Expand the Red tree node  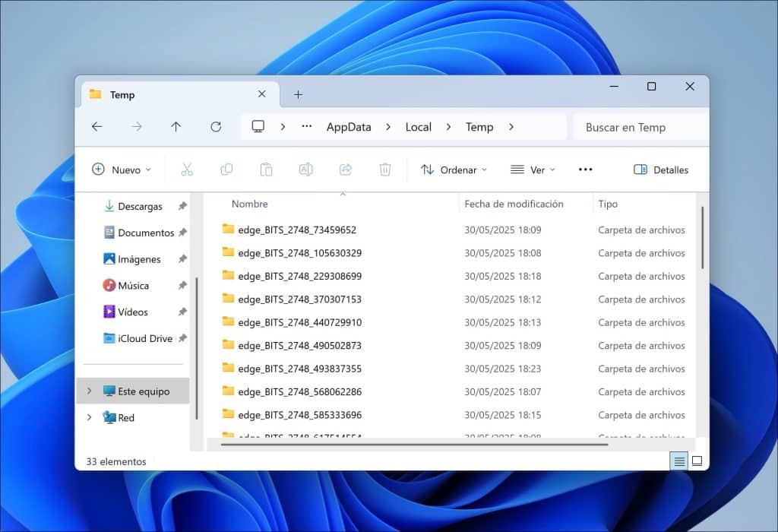click(90, 417)
